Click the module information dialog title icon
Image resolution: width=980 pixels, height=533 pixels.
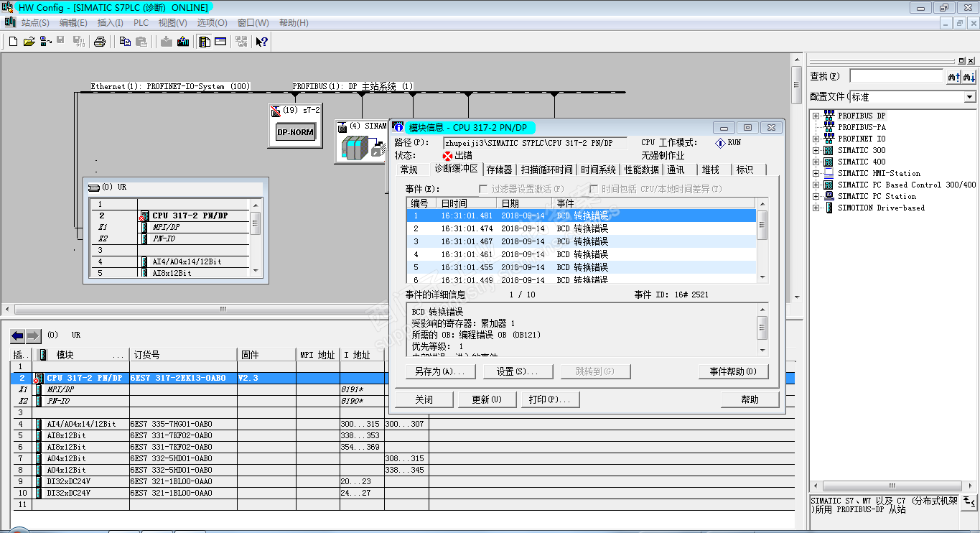399,127
